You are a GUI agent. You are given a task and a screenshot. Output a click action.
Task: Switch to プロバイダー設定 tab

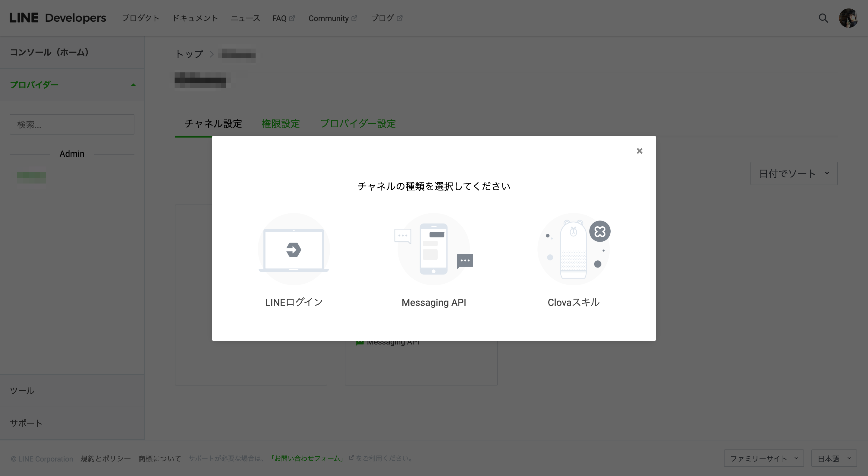[358, 123]
